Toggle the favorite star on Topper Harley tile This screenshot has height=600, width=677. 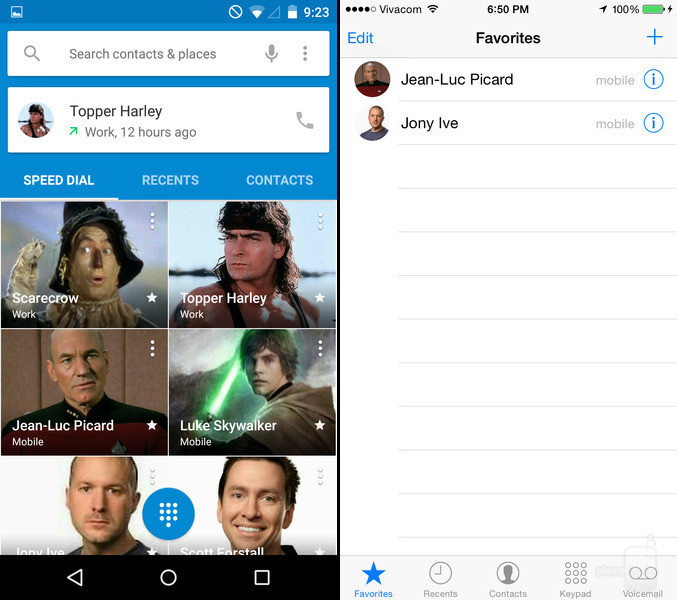(x=320, y=297)
